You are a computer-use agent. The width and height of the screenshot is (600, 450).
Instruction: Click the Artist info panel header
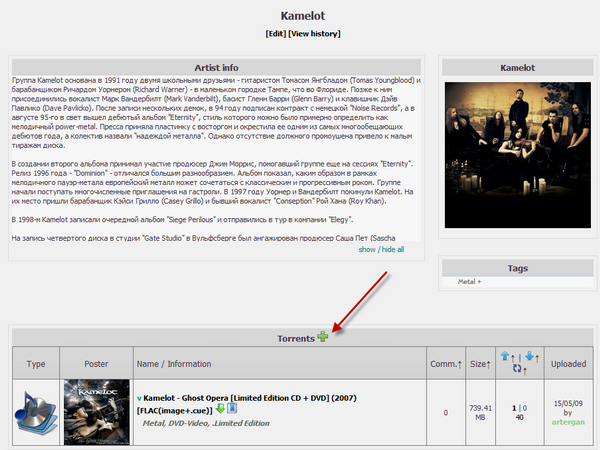[x=216, y=67]
